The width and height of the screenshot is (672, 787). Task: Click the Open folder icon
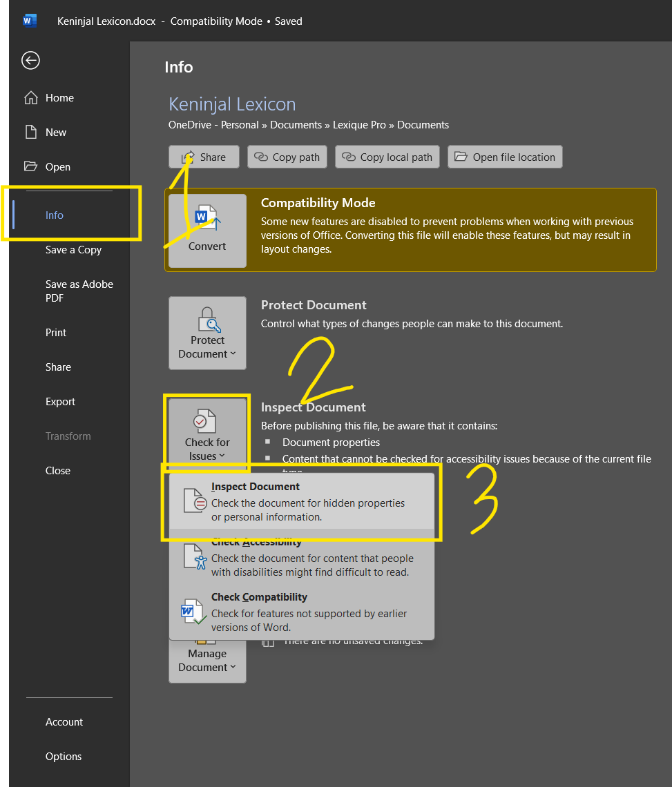coord(30,167)
